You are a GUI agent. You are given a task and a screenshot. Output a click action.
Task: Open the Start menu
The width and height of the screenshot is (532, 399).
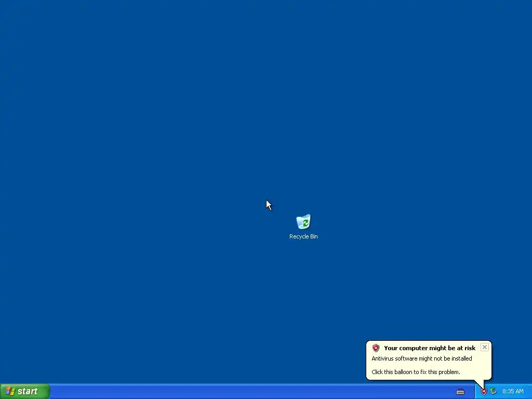pos(25,391)
